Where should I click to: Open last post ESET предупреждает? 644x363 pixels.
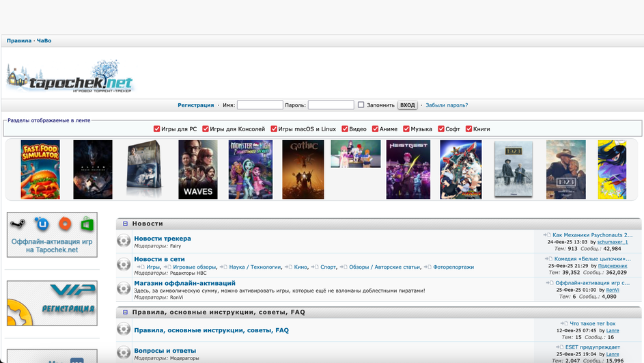click(x=592, y=347)
